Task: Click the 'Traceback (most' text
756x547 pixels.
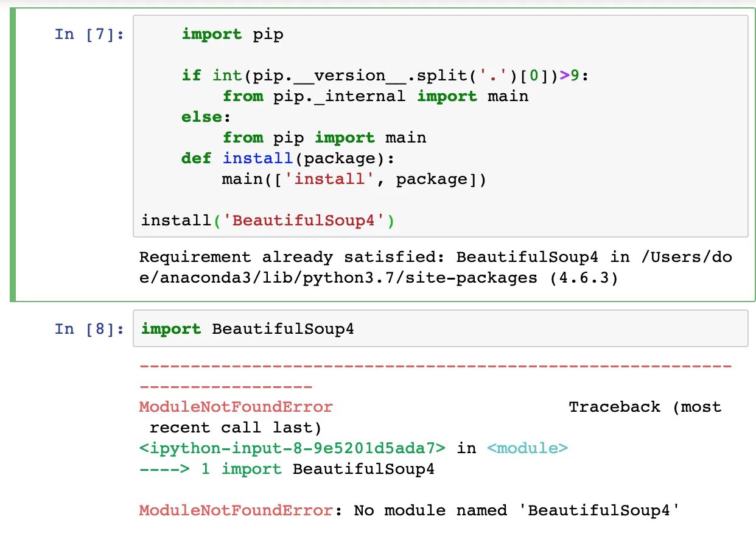Action: tap(645, 407)
